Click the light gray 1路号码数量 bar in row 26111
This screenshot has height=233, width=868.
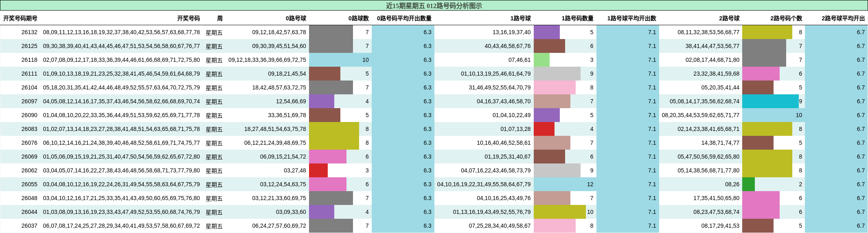click(557, 74)
